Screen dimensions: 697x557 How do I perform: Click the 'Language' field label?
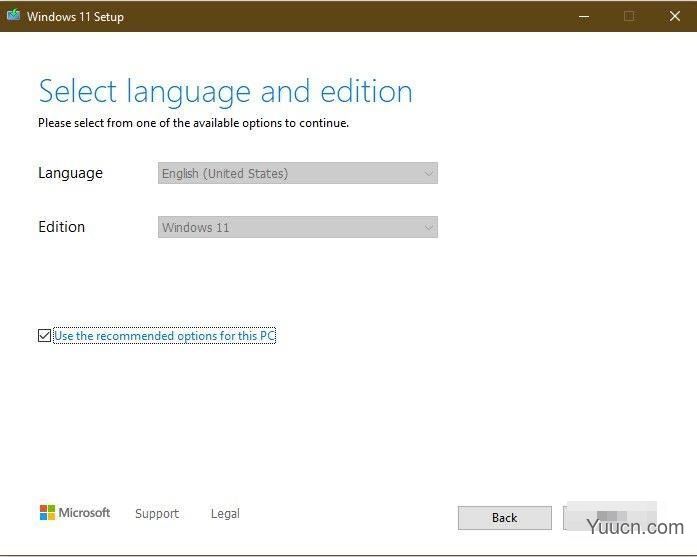point(70,173)
